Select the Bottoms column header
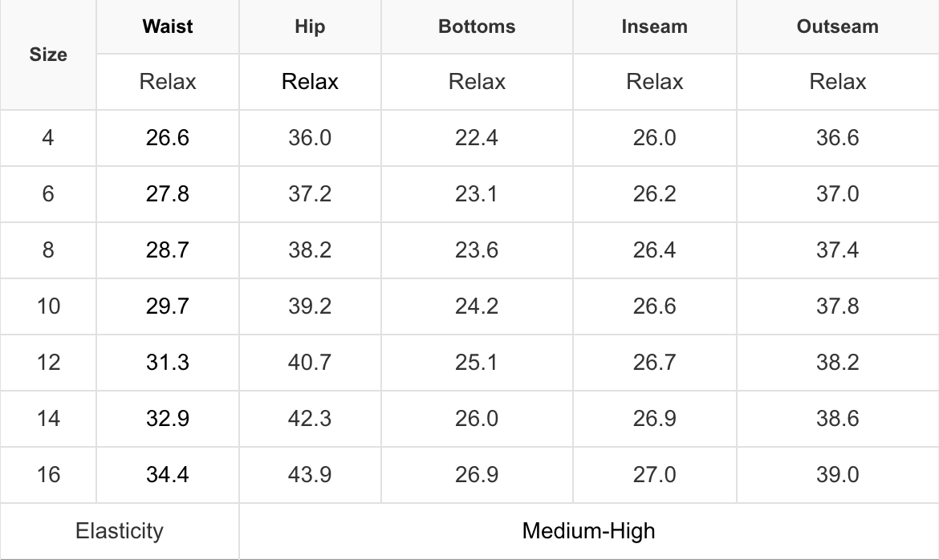 coord(477,26)
